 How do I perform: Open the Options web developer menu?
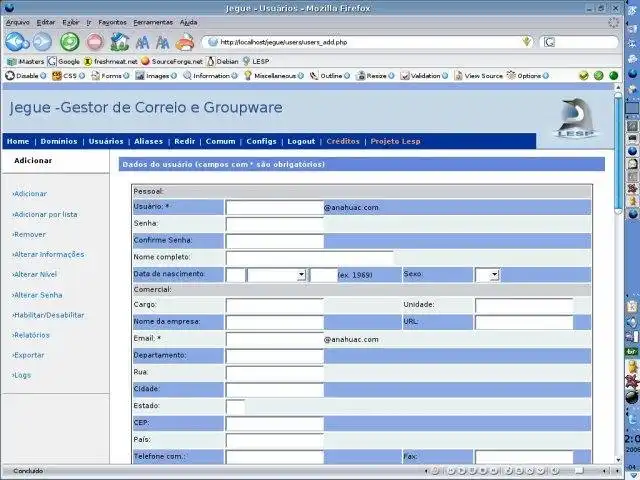coord(527,76)
